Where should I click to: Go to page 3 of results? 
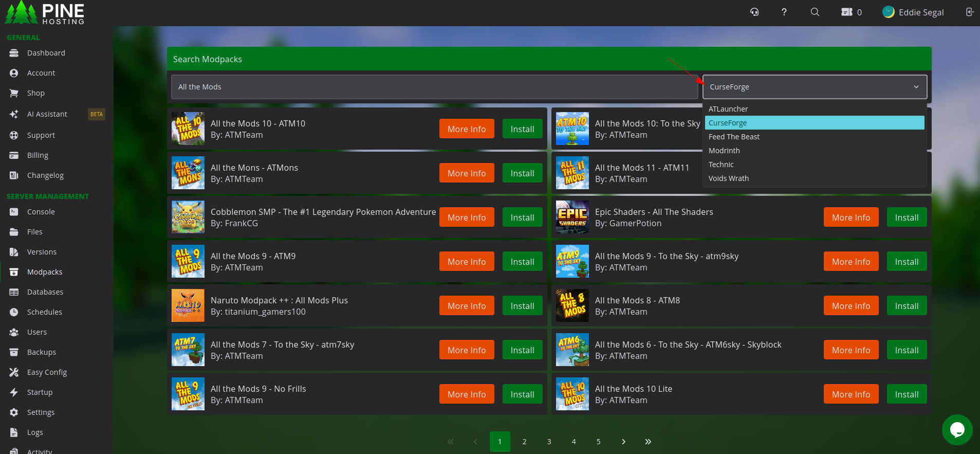click(549, 442)
